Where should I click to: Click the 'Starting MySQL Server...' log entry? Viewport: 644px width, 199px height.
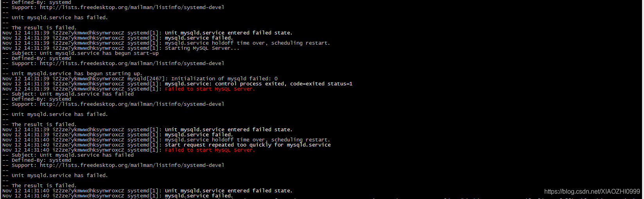tap(202, 48)
